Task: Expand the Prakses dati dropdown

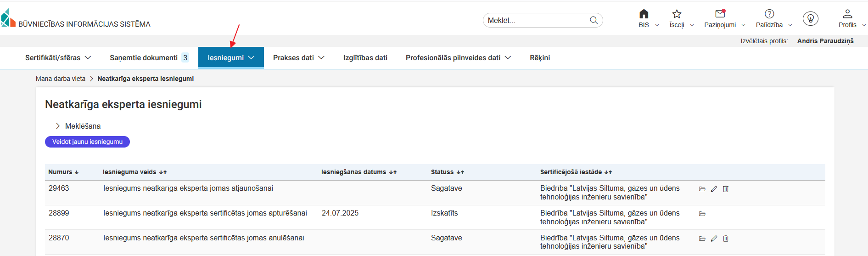Action: [x=298, y=58]
